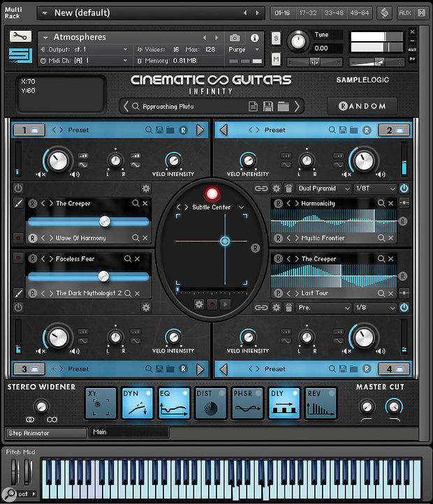Open the DYN effect module
This screenshot has height=504, width=433.
(x=137, y=403)
